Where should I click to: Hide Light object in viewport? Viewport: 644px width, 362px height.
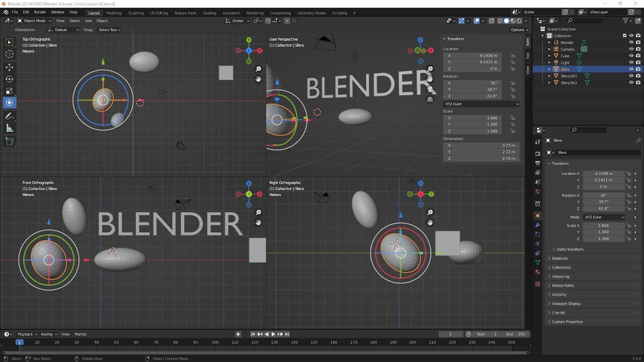coord(631,62)
